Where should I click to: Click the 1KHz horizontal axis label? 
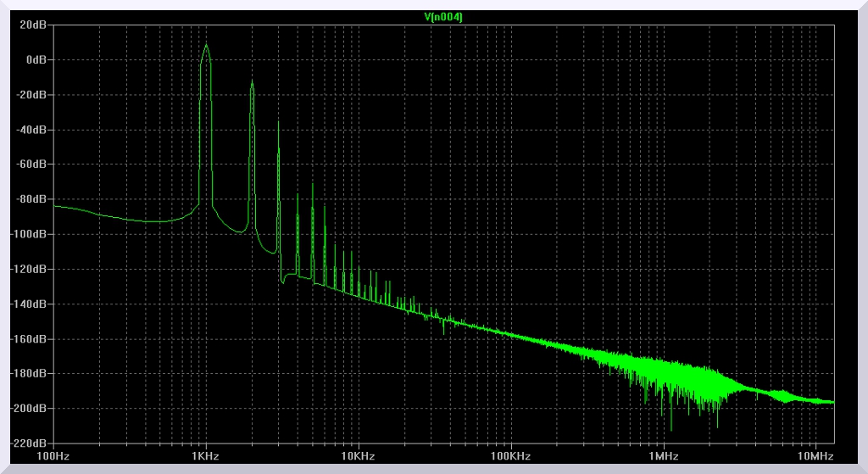[206, 456]
